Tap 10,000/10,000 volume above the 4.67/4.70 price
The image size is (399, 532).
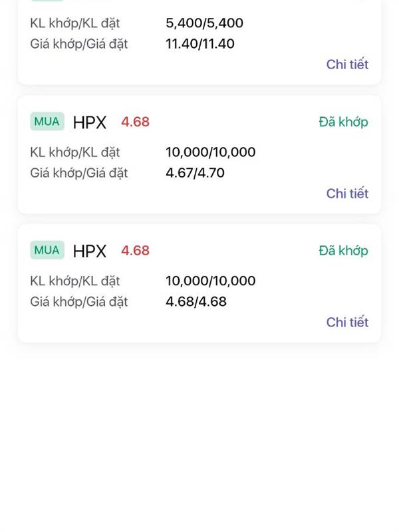(x=210, y=152)
